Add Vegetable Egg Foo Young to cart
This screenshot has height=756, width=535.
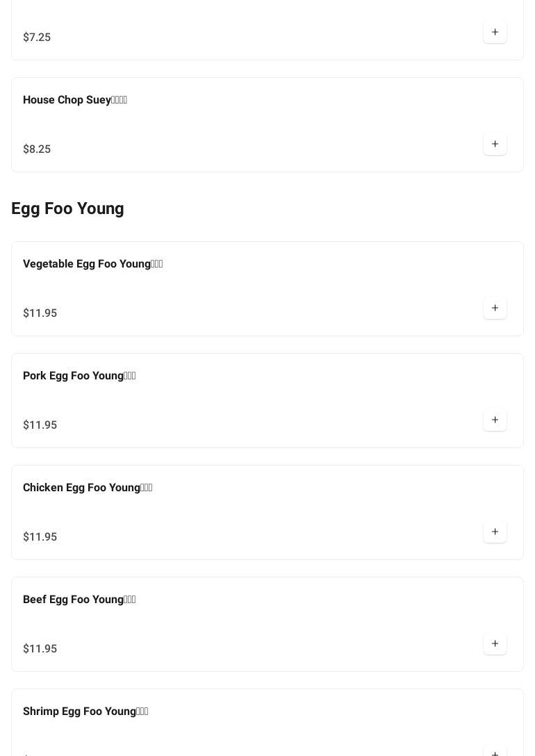(x=495, y=309)
